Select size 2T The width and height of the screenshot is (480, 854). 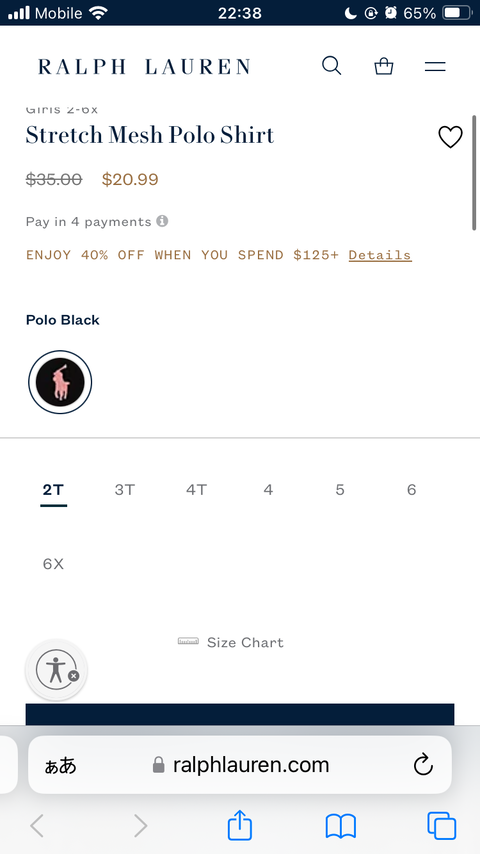53,490
